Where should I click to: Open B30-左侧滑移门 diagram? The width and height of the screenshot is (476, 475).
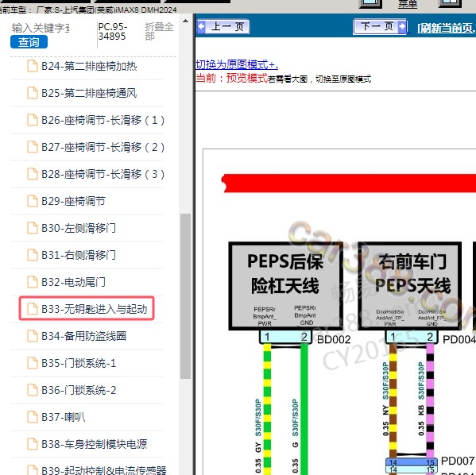pos(79,228)
